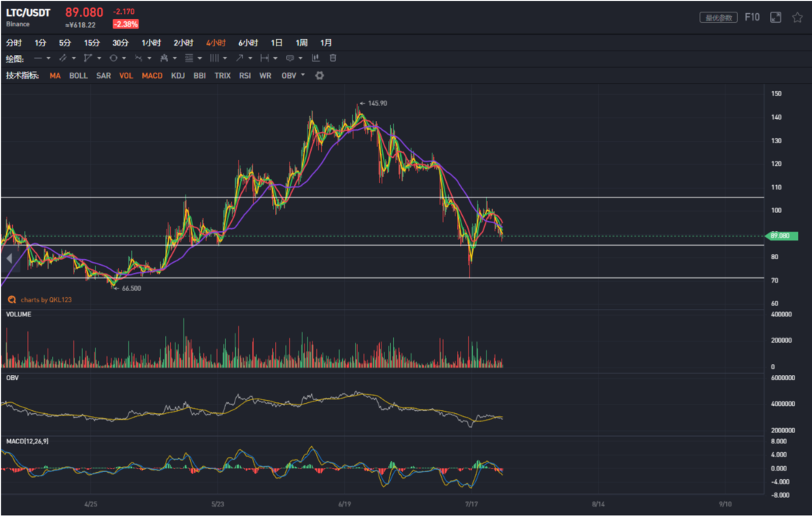Open the indicator settings gear
812x516 pixels.
319,76
